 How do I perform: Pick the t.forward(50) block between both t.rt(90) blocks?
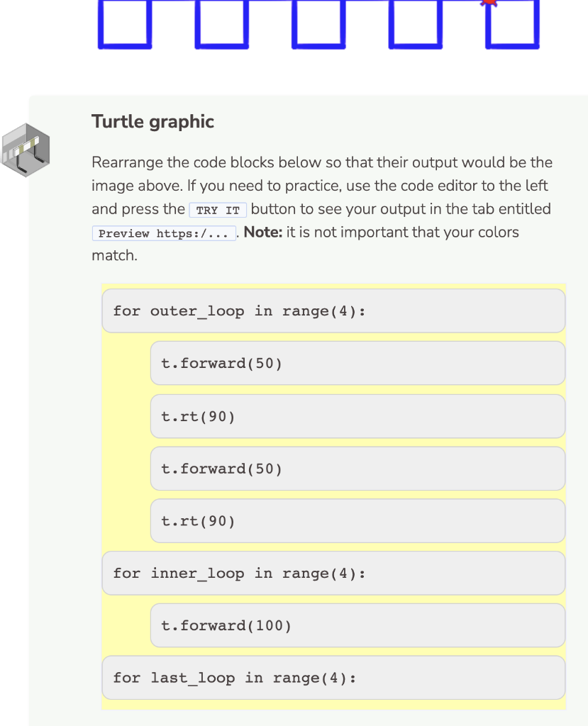tap(357, 469)
